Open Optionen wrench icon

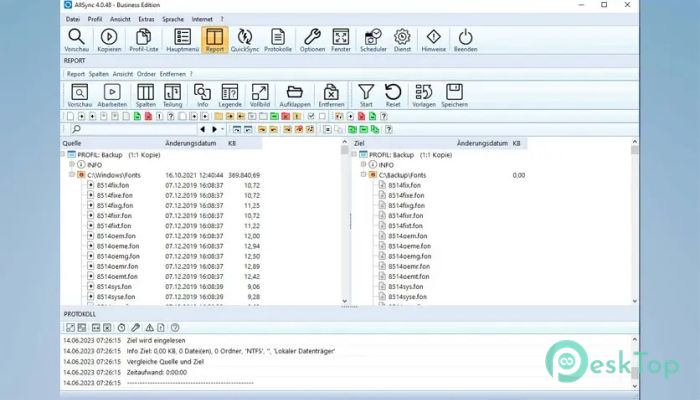point(312,37)
